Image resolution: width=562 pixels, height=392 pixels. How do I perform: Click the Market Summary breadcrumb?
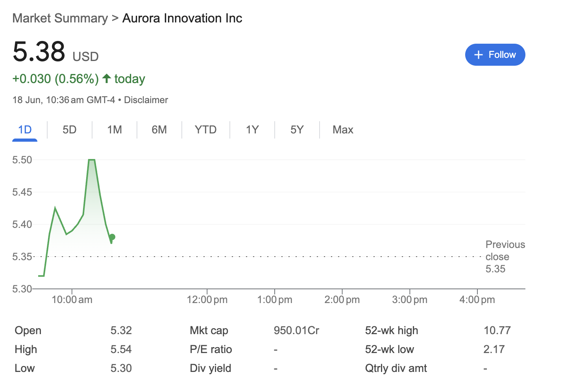[60, 18]
